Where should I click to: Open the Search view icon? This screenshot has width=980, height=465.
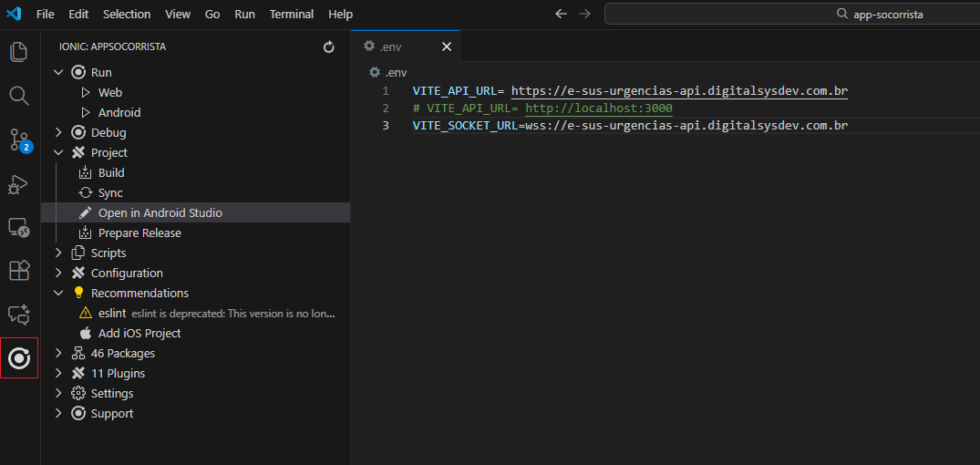19,96
